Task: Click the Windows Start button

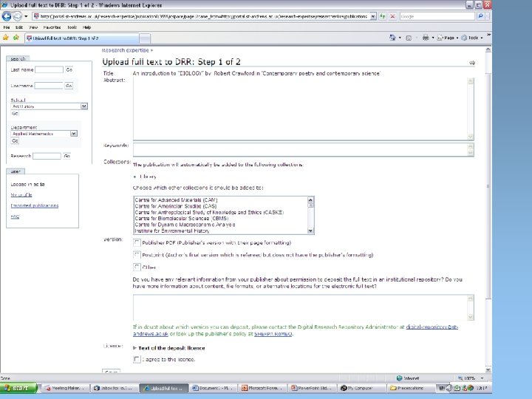Action: pos(18,388)
